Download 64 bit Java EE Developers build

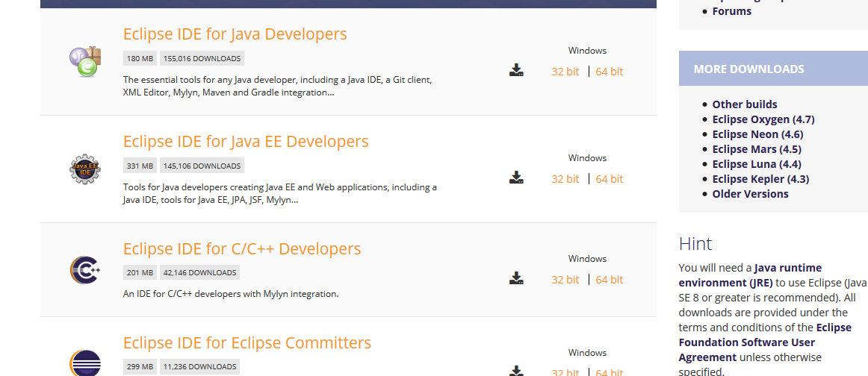pos(609,179)
